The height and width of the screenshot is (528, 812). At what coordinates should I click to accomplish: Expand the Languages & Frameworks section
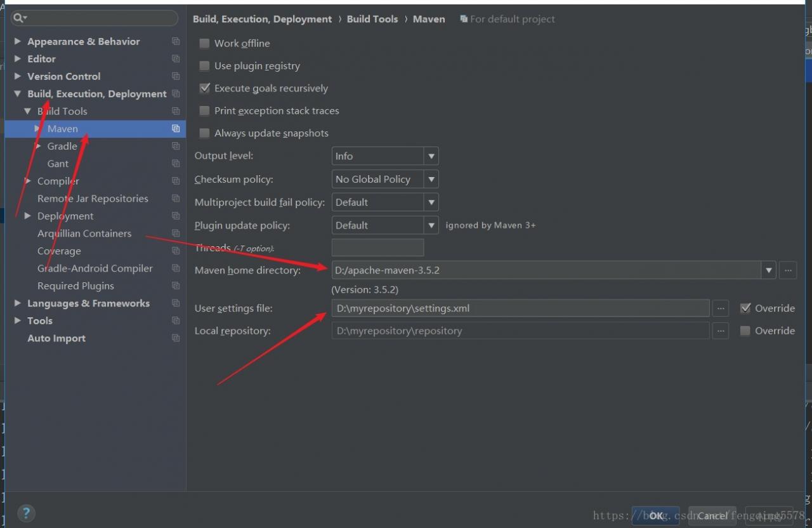[x=18, y=303]
